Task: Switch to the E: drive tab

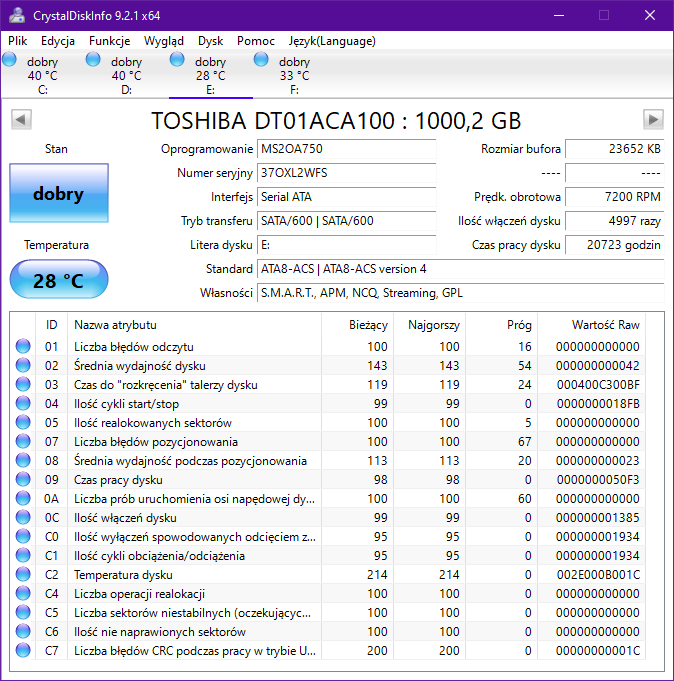Action: coord(210,75)
